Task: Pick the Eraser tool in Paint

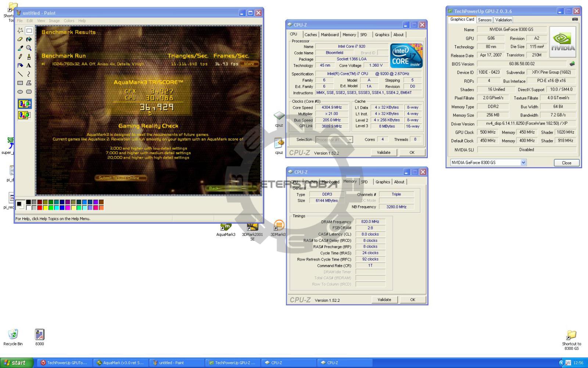Action: (20, 39)
